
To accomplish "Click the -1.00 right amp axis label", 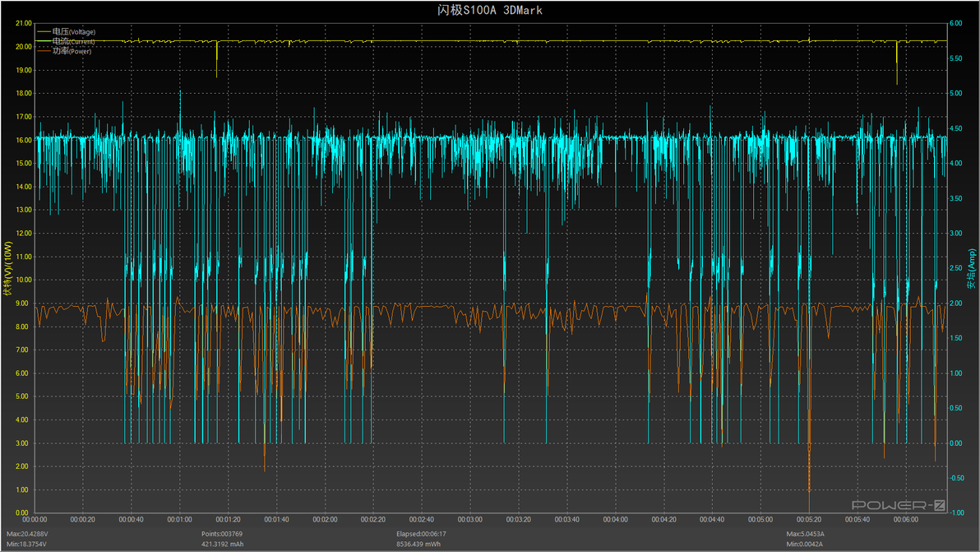I will point(956,513).
